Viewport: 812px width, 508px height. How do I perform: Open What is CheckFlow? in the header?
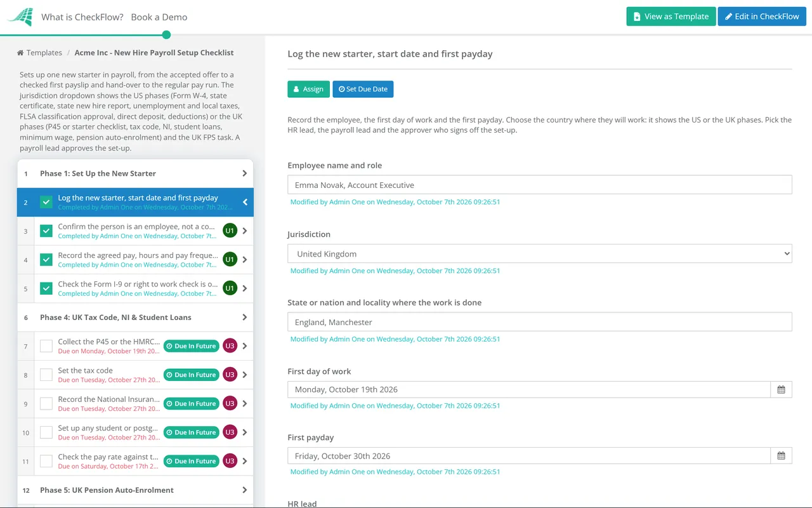click(82, 17)
